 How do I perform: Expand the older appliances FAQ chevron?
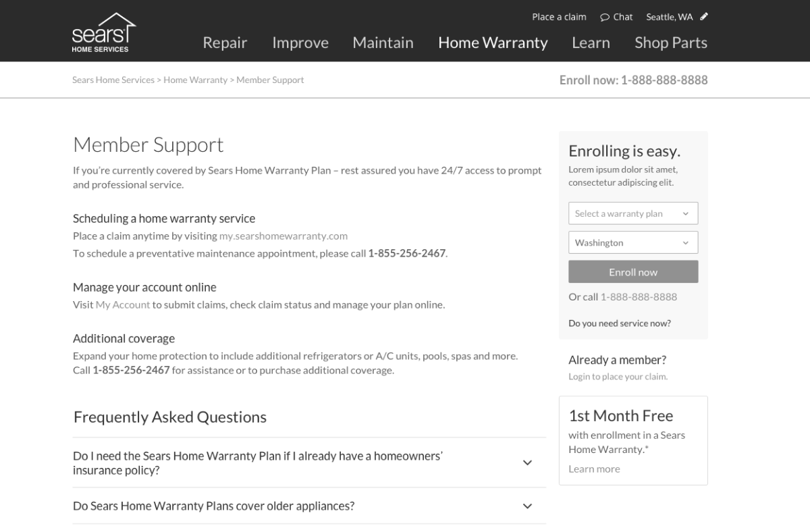pyautogui.click(x=527, y=506)
